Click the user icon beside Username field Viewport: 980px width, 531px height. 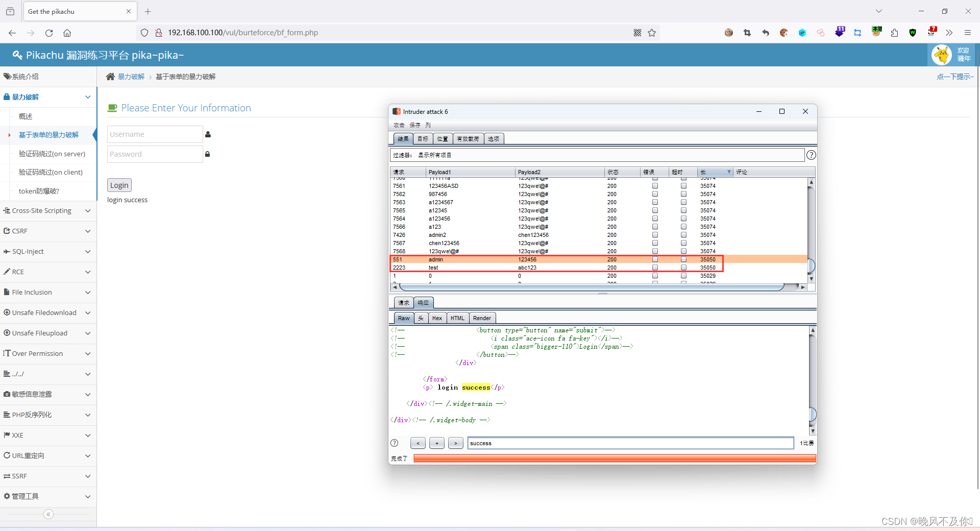[x=208, y=134]
